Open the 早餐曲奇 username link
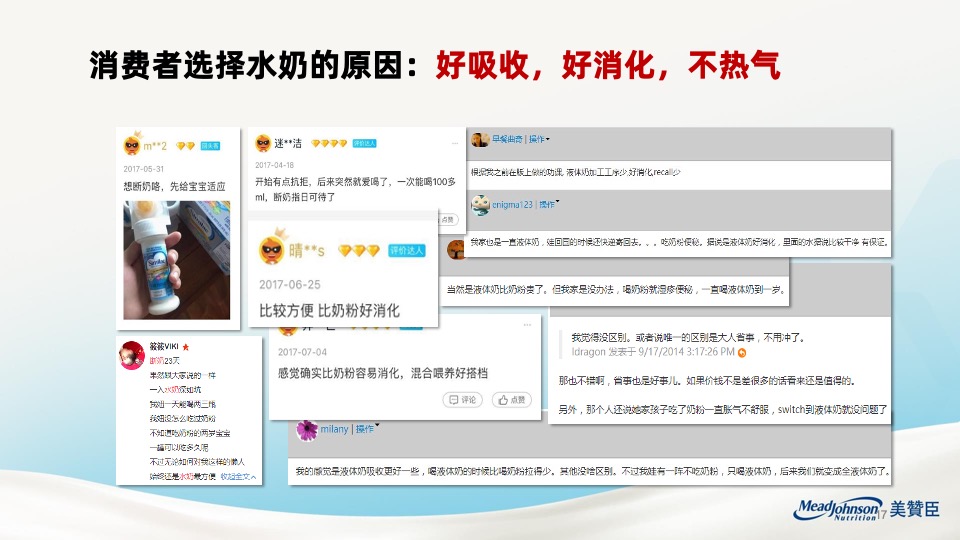Screen dimensions: 960x540 click(x=507, y=140)
